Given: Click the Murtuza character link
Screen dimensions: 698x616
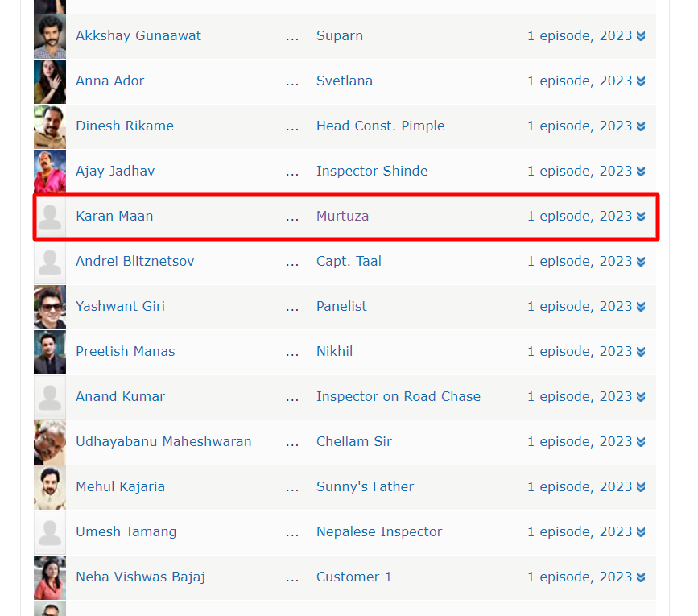Looking at the screenshot, I should tap(342, 216).
